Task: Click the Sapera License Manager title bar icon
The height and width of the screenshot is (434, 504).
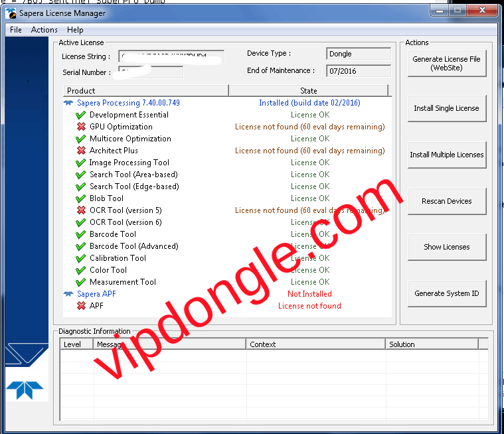Action: click(11, 13)
